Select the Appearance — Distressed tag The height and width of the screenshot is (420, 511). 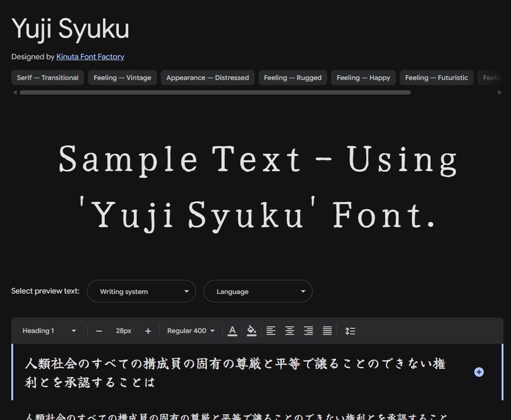point(208,78)
